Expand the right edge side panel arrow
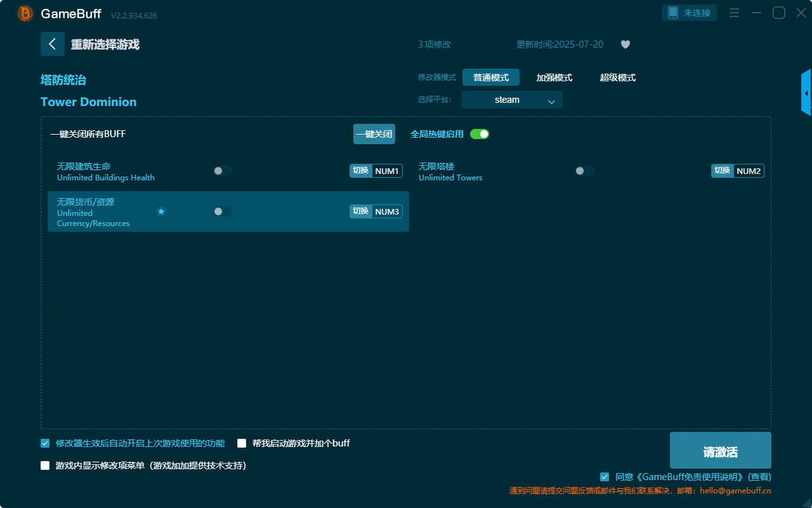812x508 pixels. tap(806, 93)
